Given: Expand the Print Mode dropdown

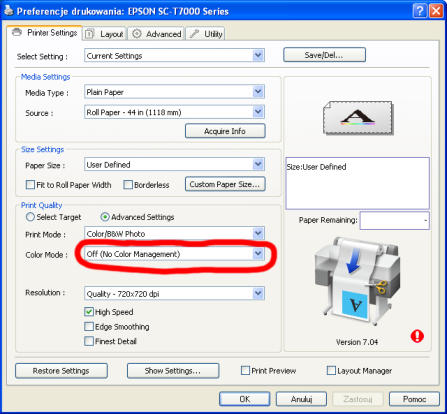Looking at the screenshot, I should click(x=174, y=234).
